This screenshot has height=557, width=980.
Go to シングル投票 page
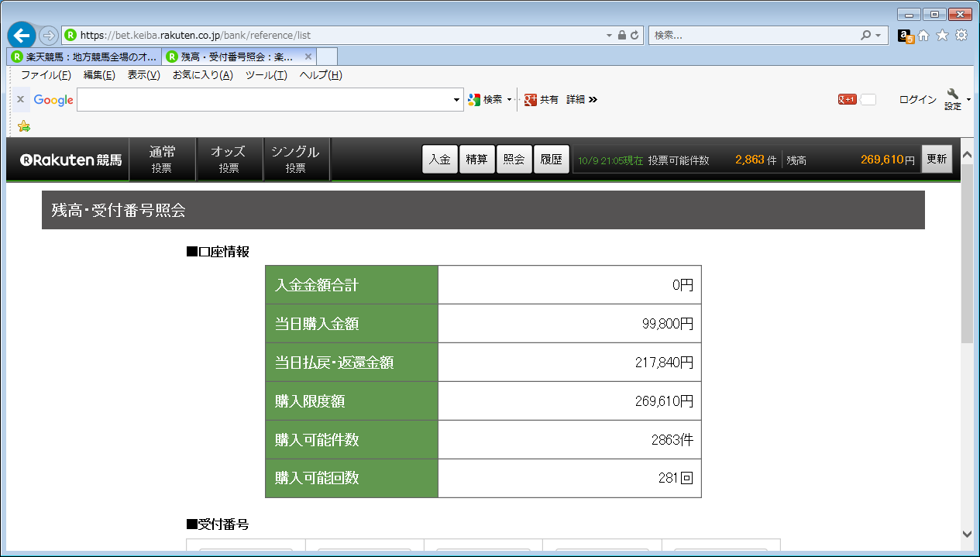click(295, 160)
